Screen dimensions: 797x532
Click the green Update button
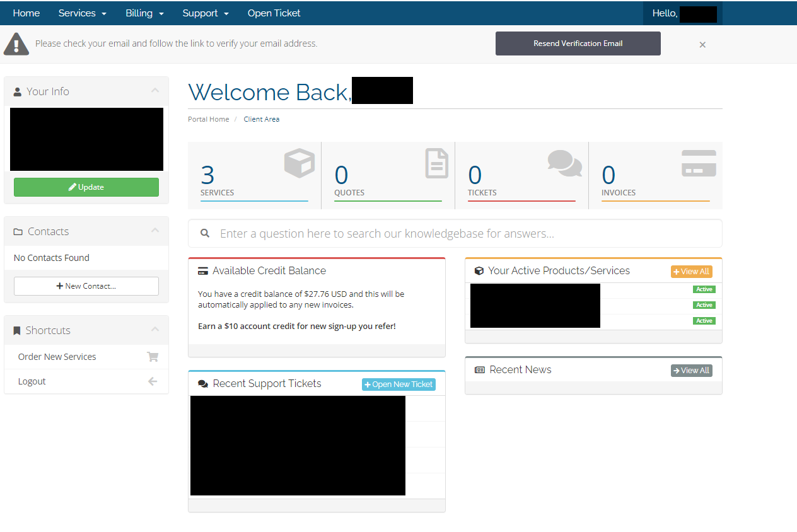point(86,187)
